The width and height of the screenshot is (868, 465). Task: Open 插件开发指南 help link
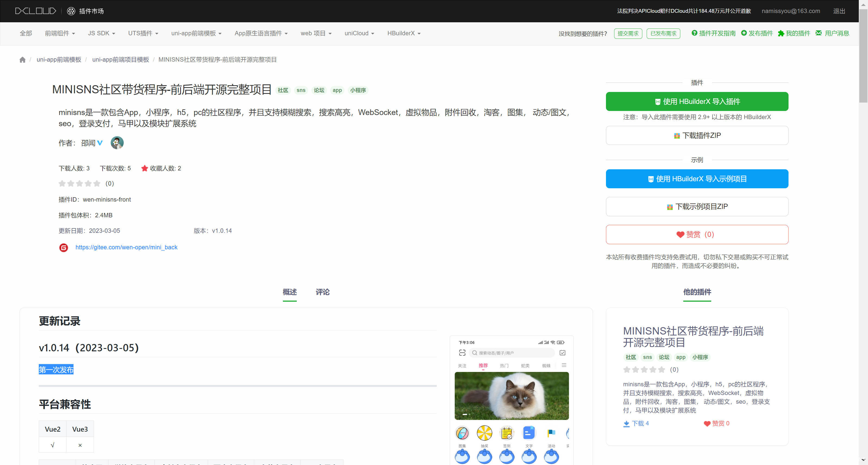713,33
